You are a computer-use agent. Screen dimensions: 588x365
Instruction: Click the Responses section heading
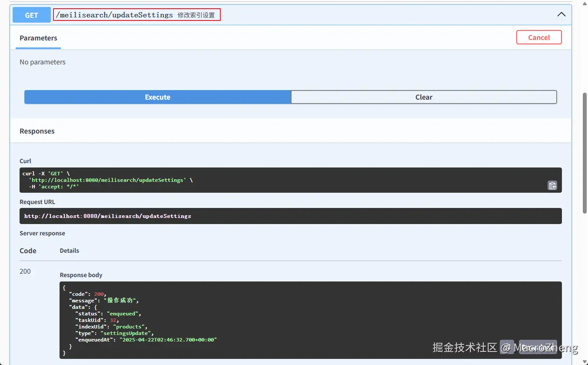click(x=37, y=131)
